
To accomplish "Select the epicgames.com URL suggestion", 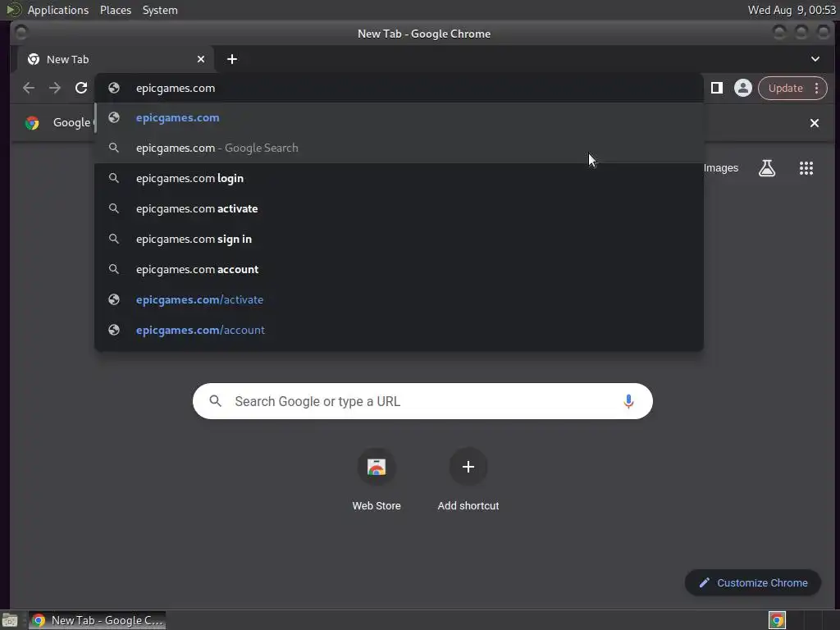I will pyautogui.click(x=399, y=118).
